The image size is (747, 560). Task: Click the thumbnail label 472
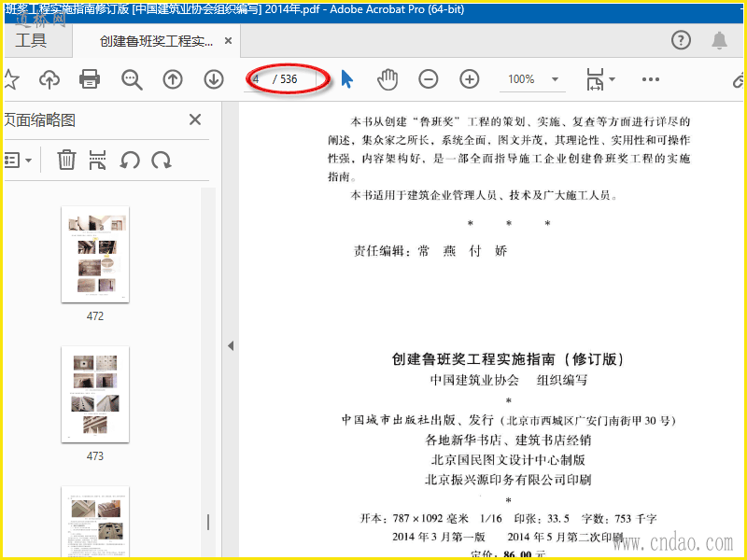(95, 315)
